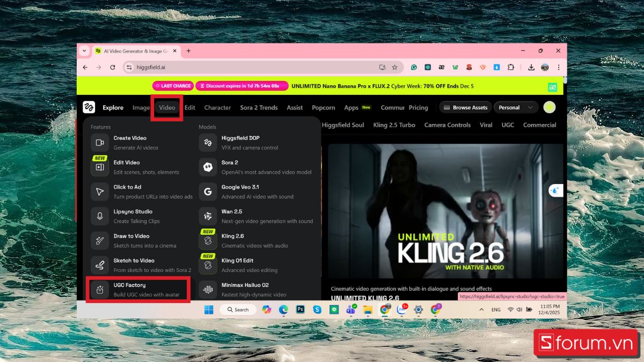Open the Higgsfield logo home icon
This screenshot has width=644, height=362.
click(89, 107)
